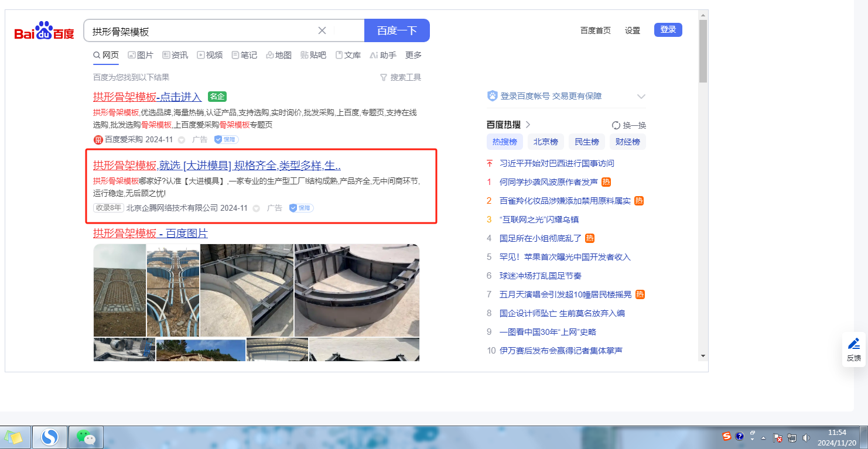This screenshot has width=868, height=449.
Task: Open hot search “互联网之光”闪耀乌镇
Action: coord(539,220)
